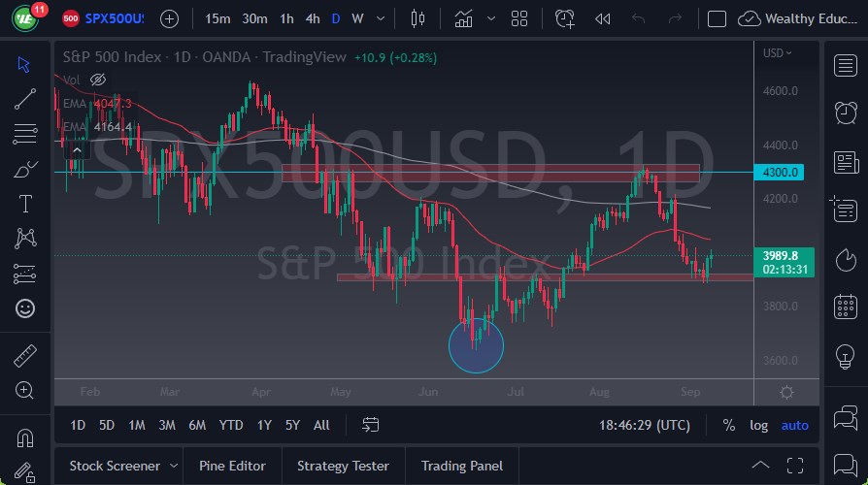Image resolution: width=868 pixels, height=485 pixels.
Task: Toggle log scale on price axis
Action: (x=758, y=425)
